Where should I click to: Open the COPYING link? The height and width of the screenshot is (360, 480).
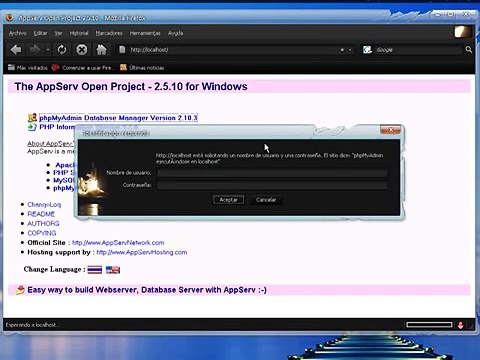(x=42, y=233)
